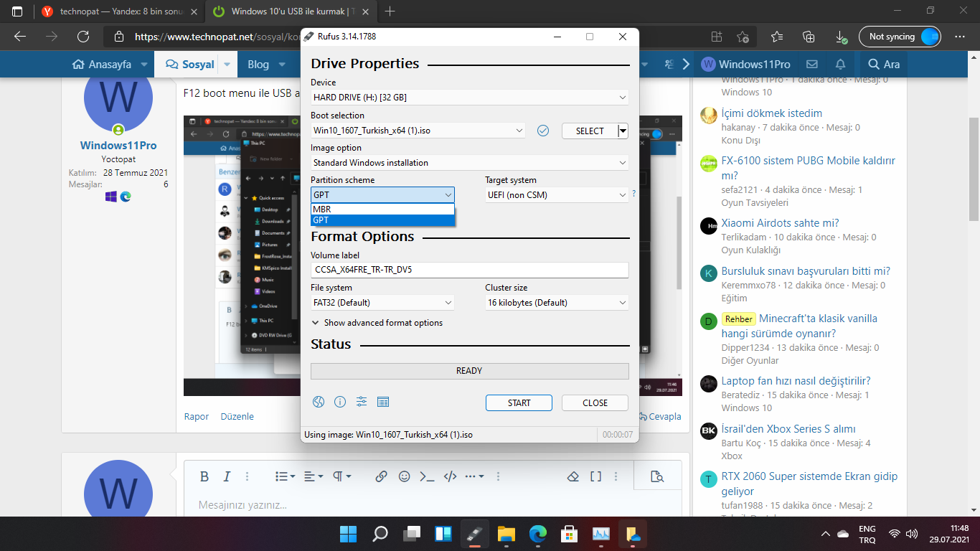Screen dimensions: 980x551
Task: Open topic "Xiaomi Airdots sahte mi?"
Action: pos(780,223)
